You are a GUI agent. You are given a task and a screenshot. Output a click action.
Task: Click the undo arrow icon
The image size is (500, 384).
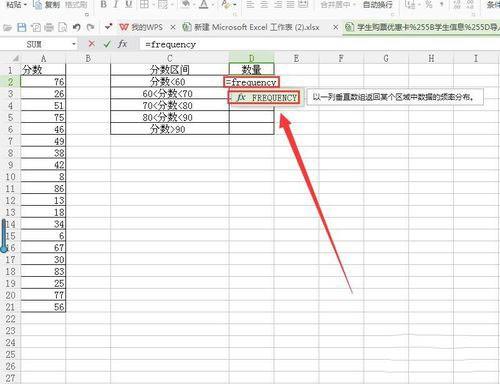(x=77, y=27)
